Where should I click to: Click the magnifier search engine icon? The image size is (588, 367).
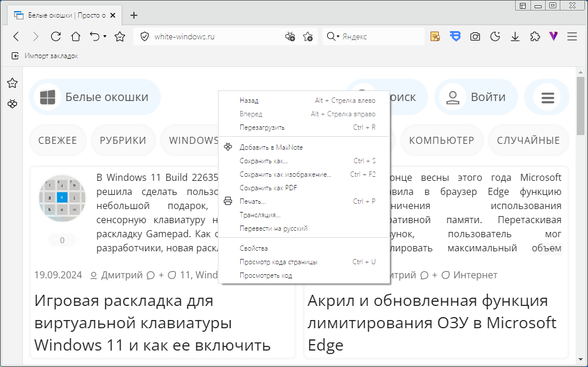coord(331,36)
